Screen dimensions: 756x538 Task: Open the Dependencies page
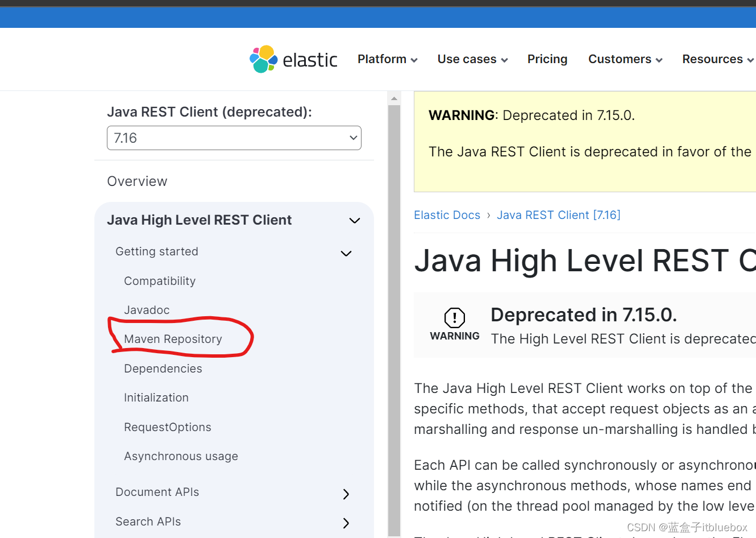point(163,369)
